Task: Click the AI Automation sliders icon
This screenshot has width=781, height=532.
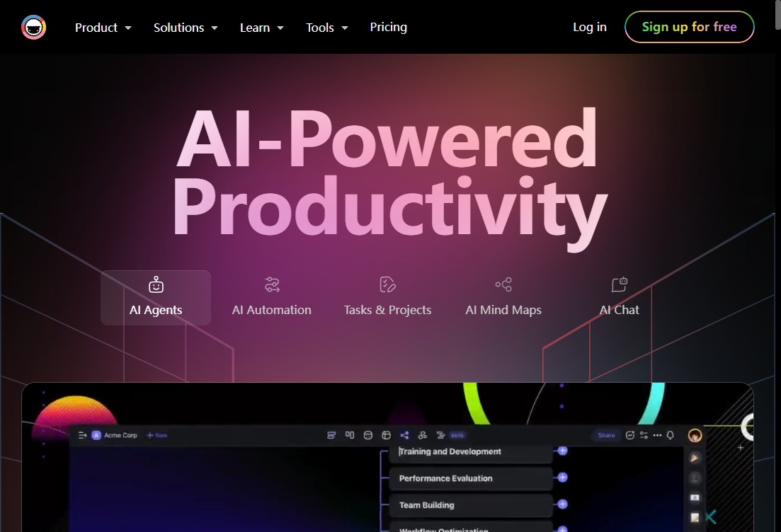Action: click(272, 284)
